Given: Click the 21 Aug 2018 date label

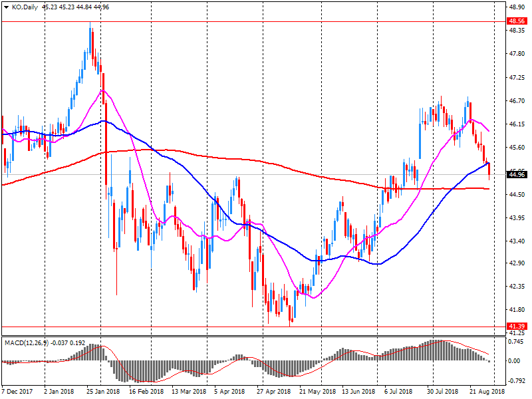Looking at the screenshot, I should pos(487,392).
